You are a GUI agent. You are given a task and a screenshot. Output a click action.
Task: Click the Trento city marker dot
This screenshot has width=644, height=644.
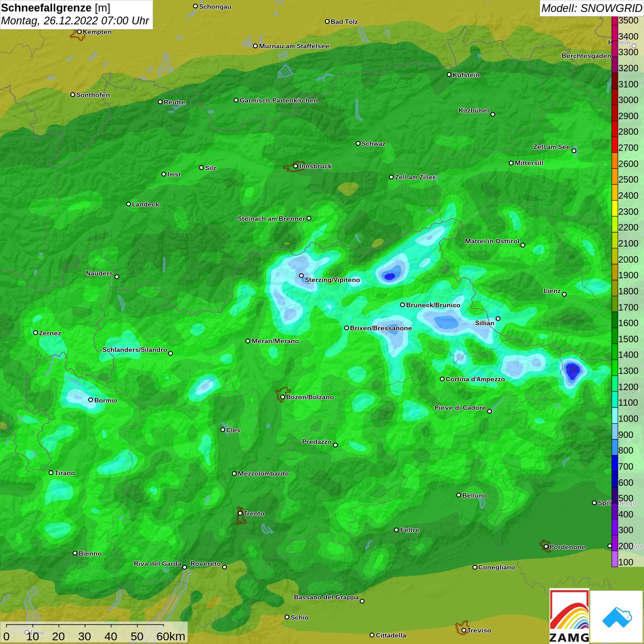(240, 513)
